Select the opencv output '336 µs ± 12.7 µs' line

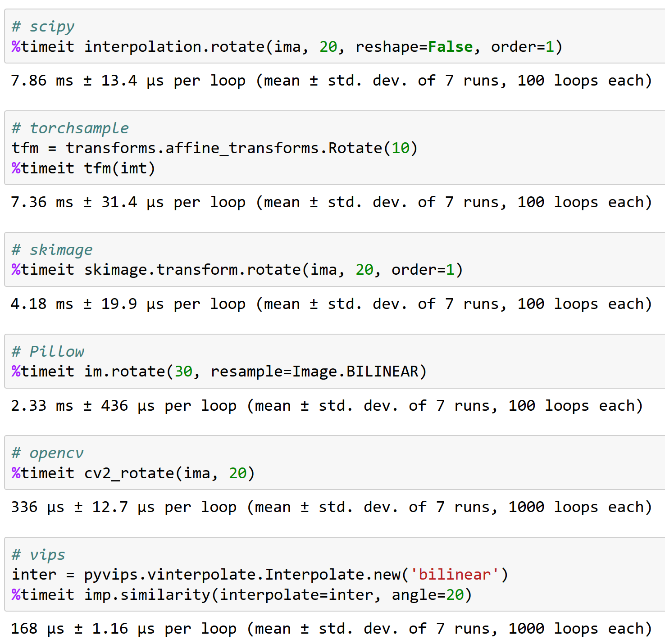pos(331,507)
